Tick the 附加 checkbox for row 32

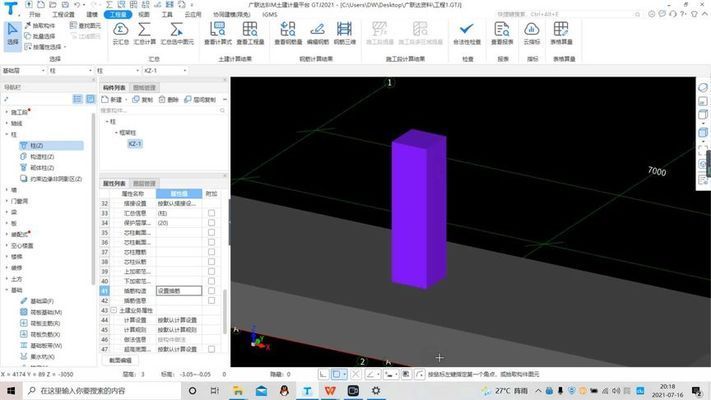(x=211, y=203)
